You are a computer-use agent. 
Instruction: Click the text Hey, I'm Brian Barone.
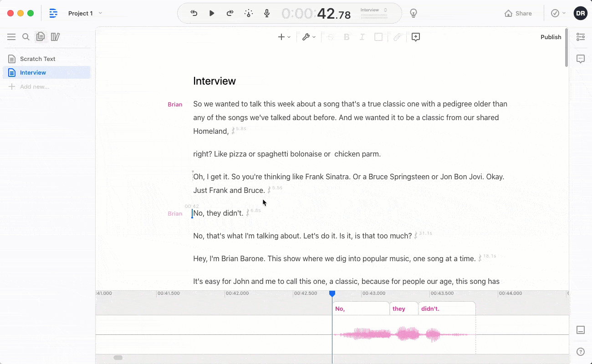[229, 259]
